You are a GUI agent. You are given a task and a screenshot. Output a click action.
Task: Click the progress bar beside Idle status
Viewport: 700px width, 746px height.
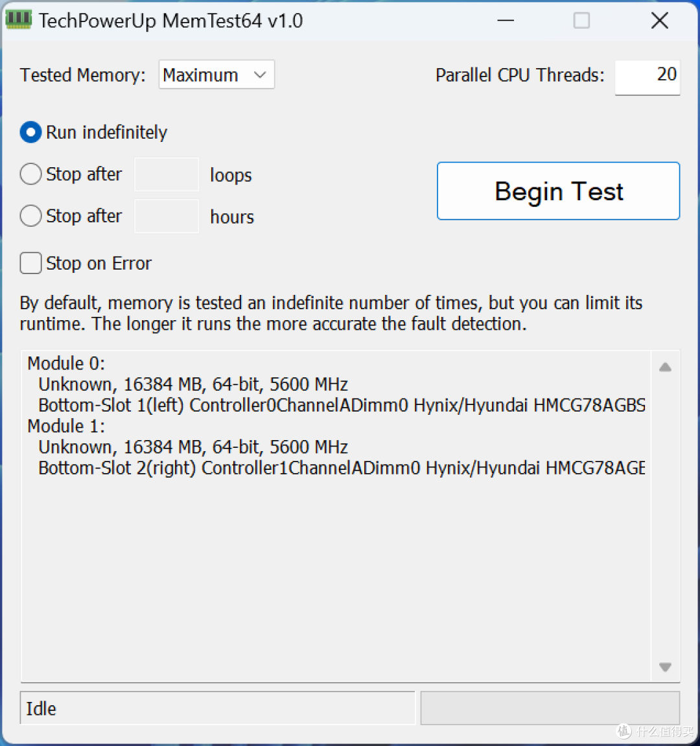tap(550, 708)
